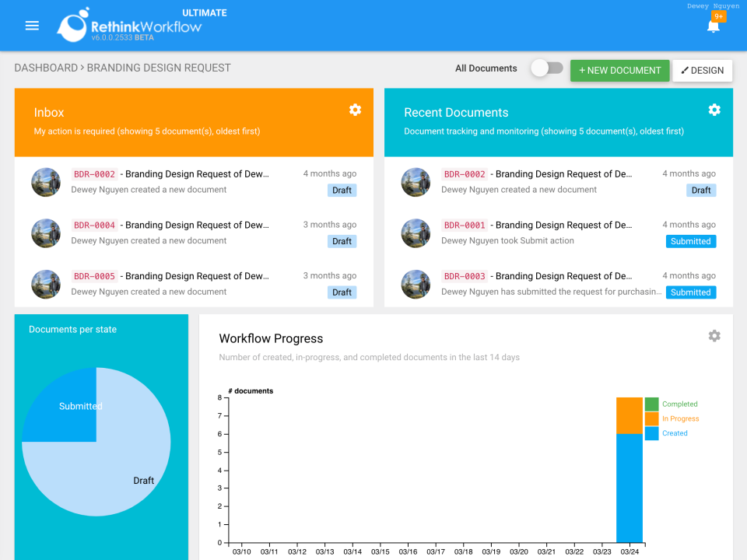Open the Recent Documents settings gear
This screenshot has width=747, height=560.
[714, 110]
